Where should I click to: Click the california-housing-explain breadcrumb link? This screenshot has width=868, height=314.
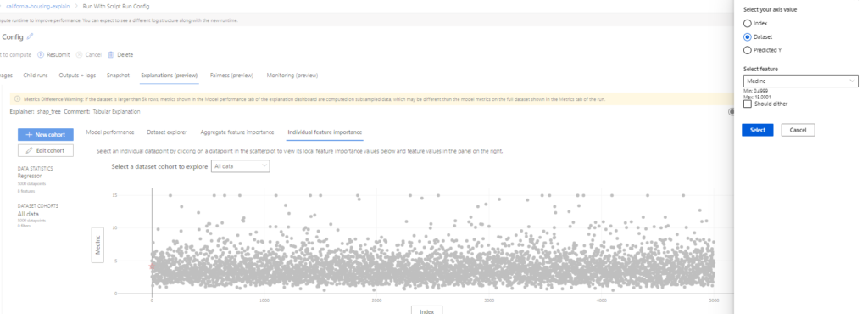tap(37, 6)
